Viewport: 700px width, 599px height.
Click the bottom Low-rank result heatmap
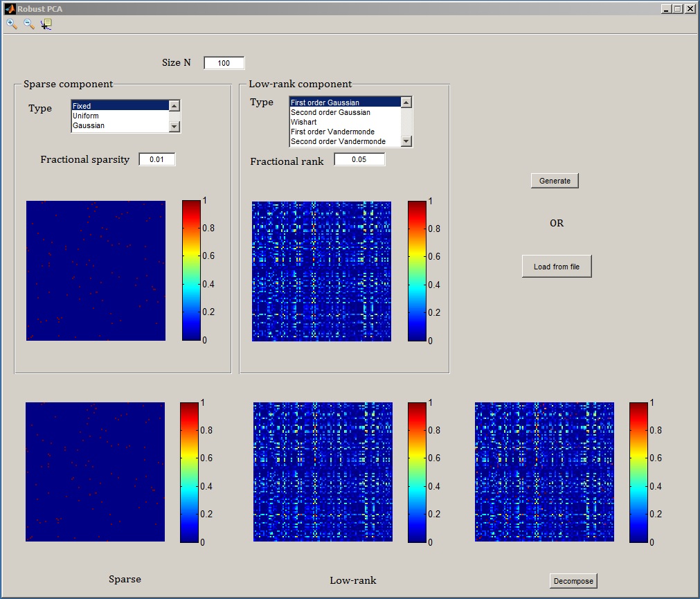click(x=323, y=472)
